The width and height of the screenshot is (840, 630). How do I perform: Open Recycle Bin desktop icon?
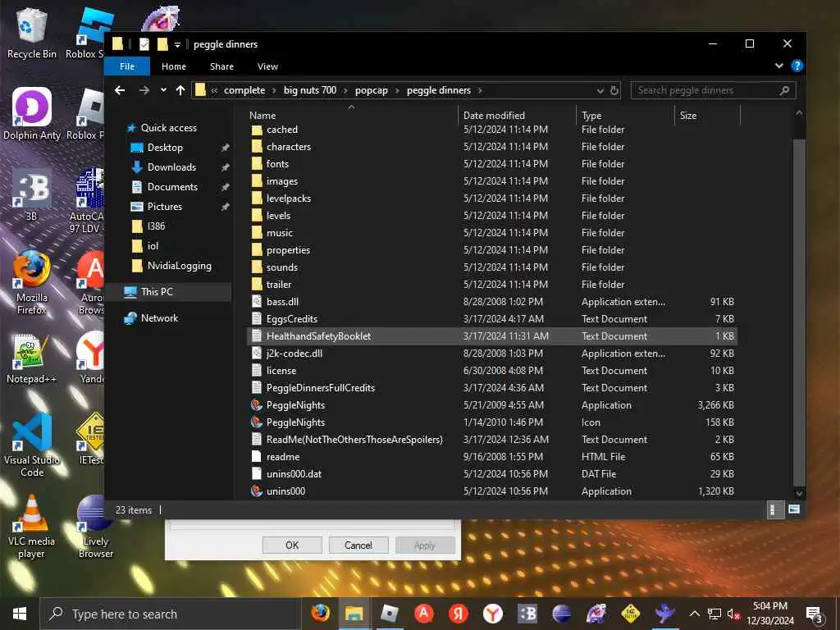(x=32, y=33)
